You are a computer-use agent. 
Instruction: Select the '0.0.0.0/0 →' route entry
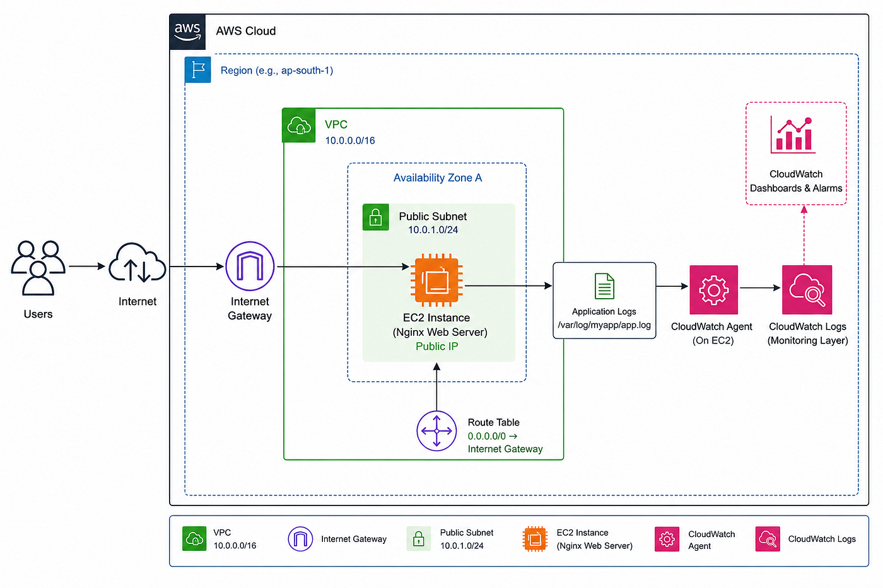point(493,436)
